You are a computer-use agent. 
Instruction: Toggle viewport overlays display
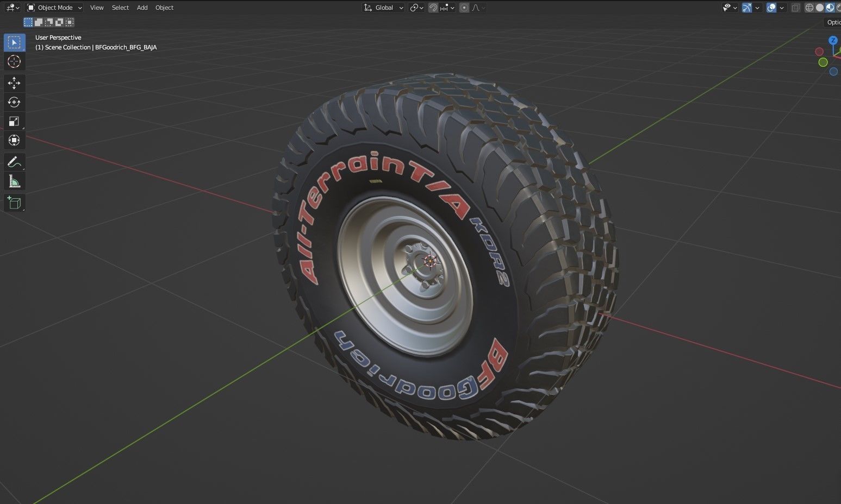pyautogui.click(x=771, y=8)
